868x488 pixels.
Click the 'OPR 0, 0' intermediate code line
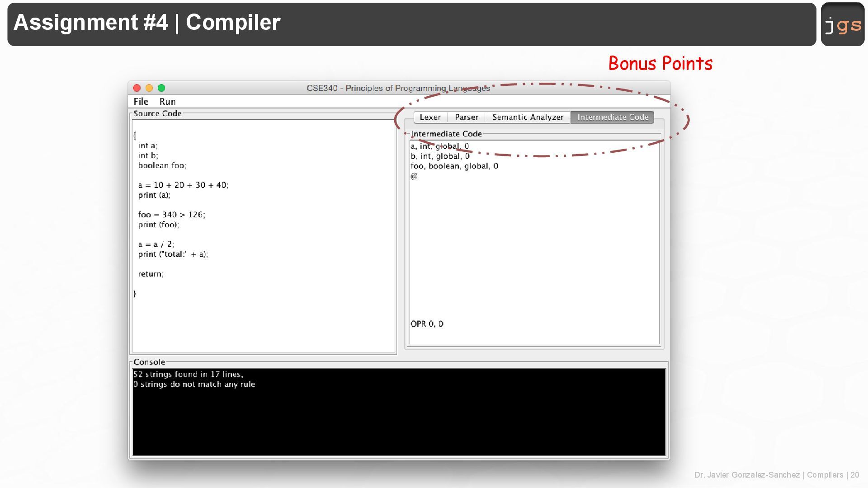(427, 324)
